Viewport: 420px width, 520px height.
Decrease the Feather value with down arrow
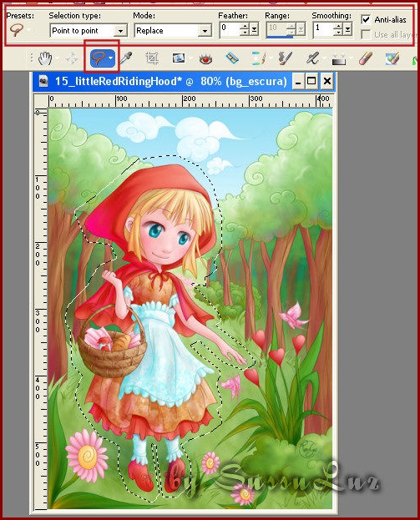pyautogui.click(x=245, y=33)
